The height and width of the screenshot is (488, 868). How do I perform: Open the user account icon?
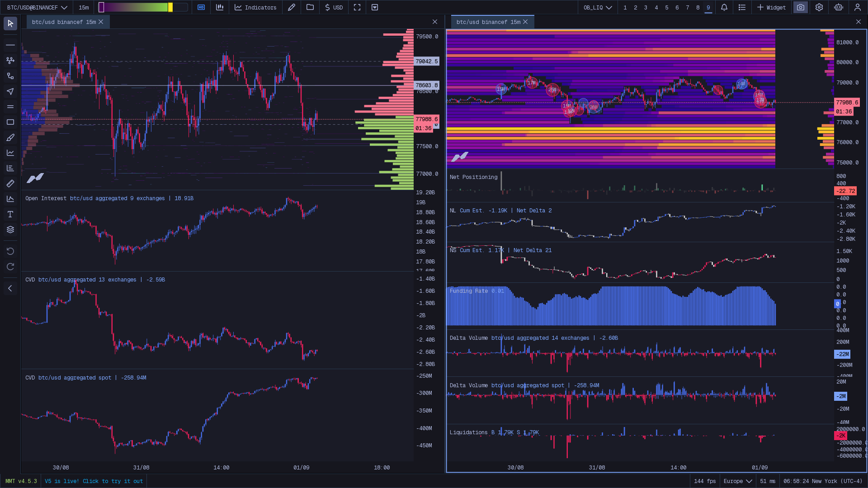(858, 7)
